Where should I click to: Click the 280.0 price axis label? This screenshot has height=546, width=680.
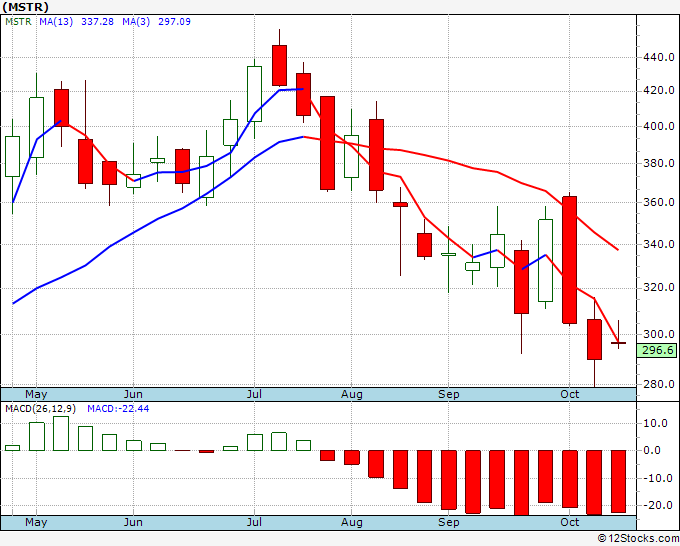[659, 384]
